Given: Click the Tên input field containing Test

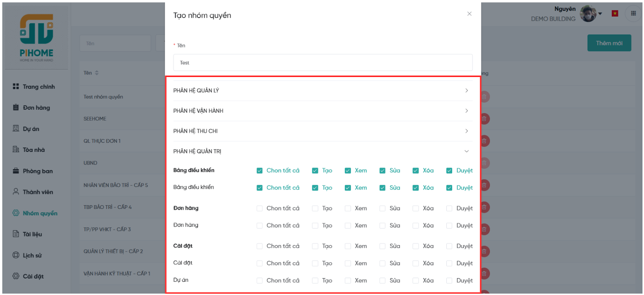Looking at the screenshot, I should coord(323,63).
